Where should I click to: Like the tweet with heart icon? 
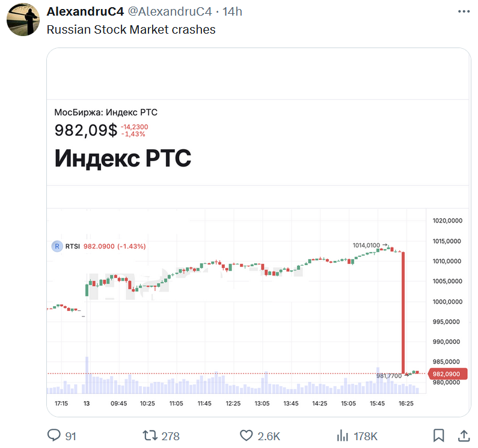pos(247,435)
